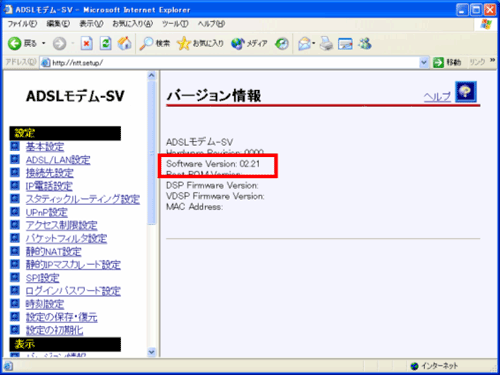This screenshot has height=375, width=500.
Task: Open the Media (メディア) toolbar button
Action: (x=249, y=43)
